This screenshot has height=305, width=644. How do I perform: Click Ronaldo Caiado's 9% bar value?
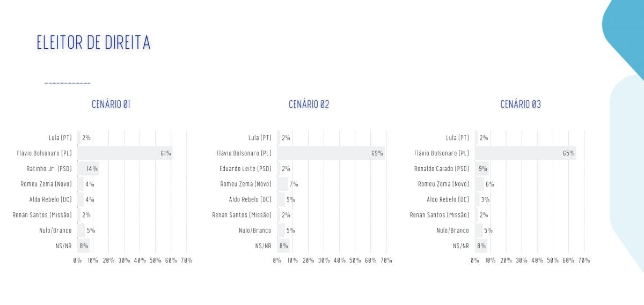click(x=483, y=169)
